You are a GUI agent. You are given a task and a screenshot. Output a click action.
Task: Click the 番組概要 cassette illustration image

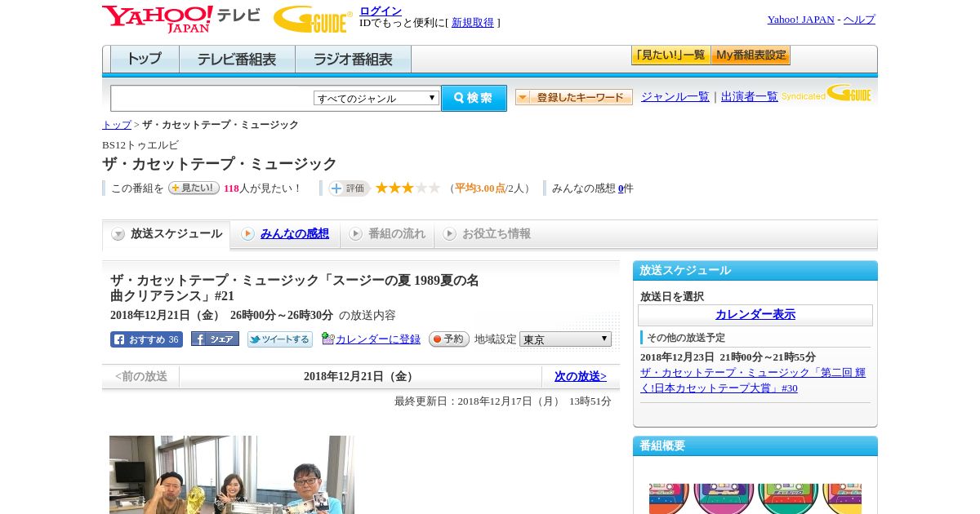point(755,498)
